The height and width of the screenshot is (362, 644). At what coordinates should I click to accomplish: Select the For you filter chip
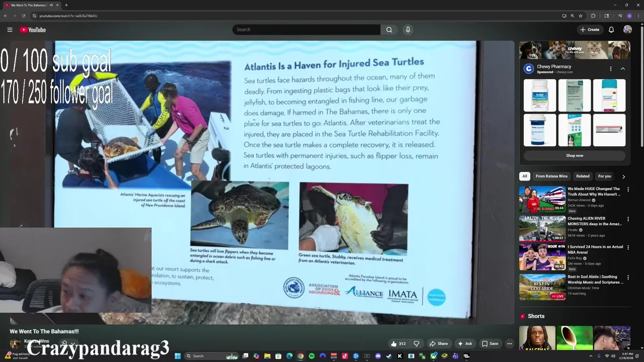coord(604,176)
